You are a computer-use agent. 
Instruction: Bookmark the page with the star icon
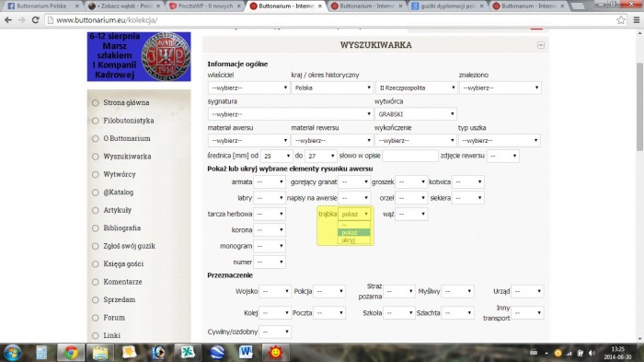621,20
